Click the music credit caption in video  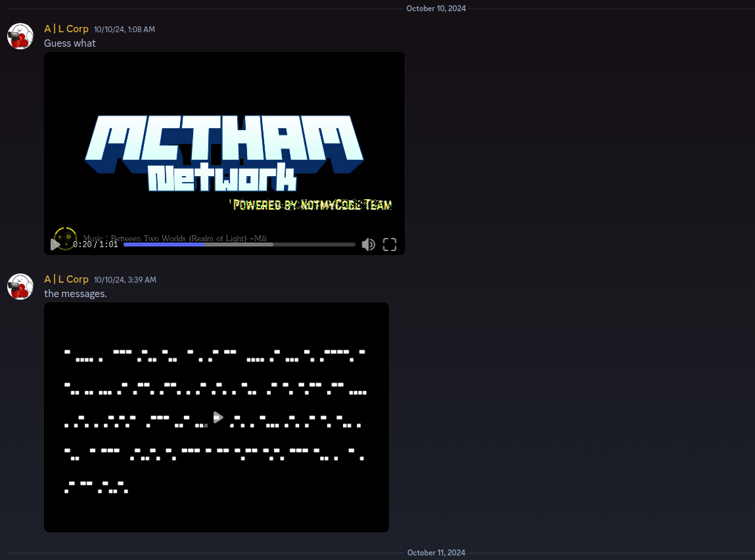(175, 238)
